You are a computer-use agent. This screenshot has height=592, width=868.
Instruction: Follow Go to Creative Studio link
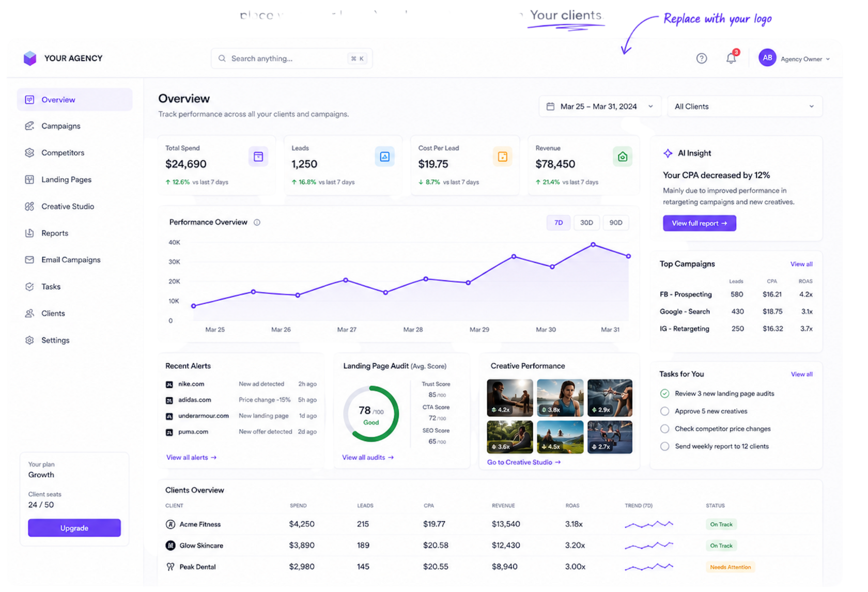(x=523, y=462)
